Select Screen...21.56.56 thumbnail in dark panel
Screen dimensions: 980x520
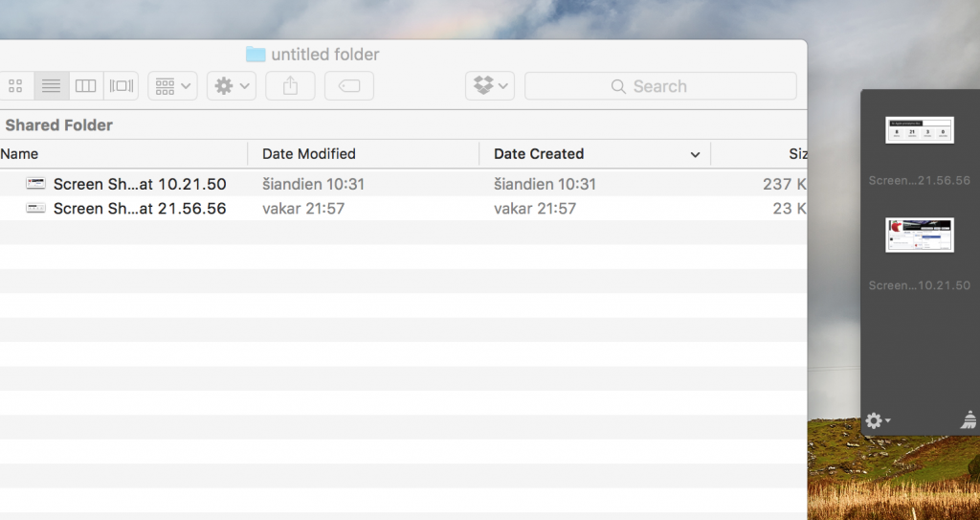[920, 130]
